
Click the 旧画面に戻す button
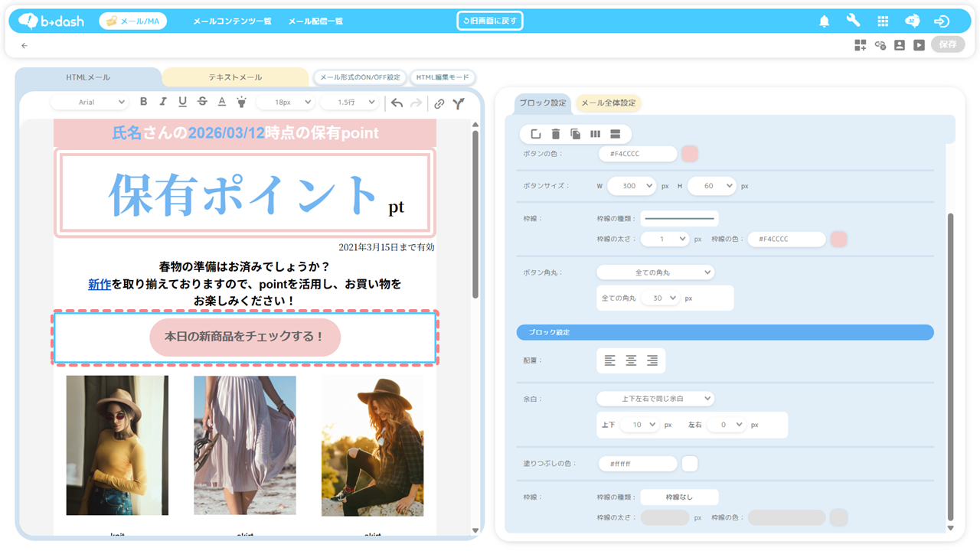click(x=490, y=21)
